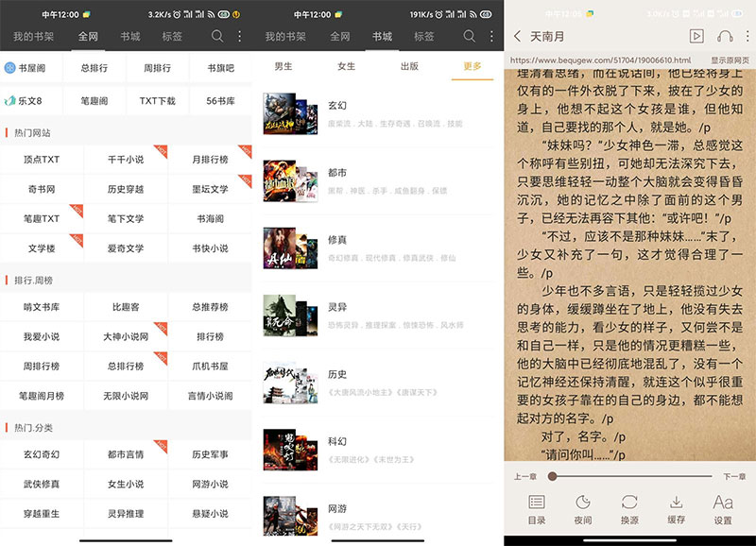756x546 pixels.
Task: Switch to 我的书架 tab in first screen
Action: coord(33,36)
